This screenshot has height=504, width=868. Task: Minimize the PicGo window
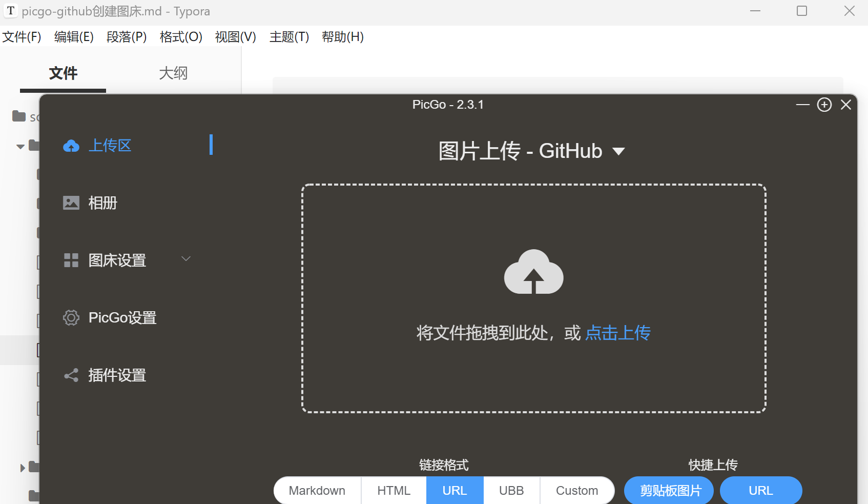click(x=803, y=105)
